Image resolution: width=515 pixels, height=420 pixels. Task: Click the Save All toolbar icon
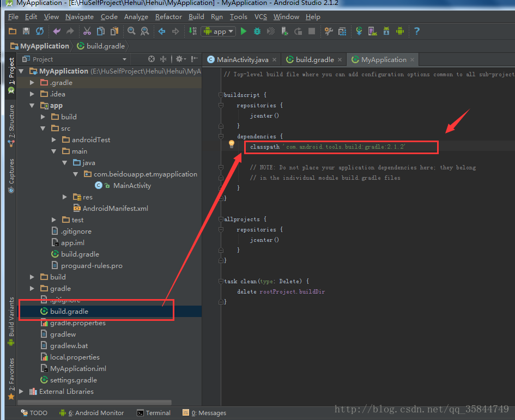[26, 31]
